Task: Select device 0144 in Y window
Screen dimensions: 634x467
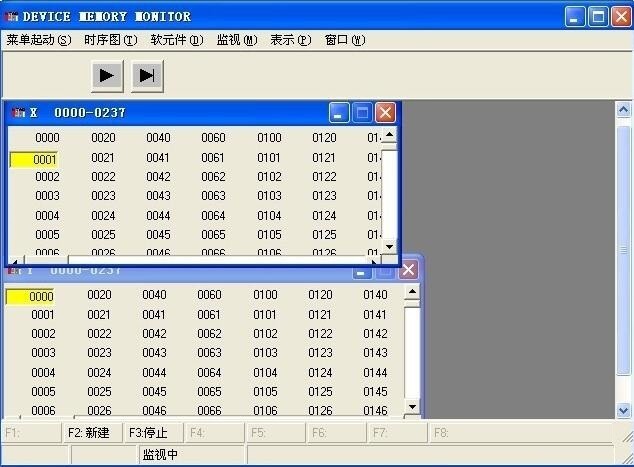Action: coord(375,372)
